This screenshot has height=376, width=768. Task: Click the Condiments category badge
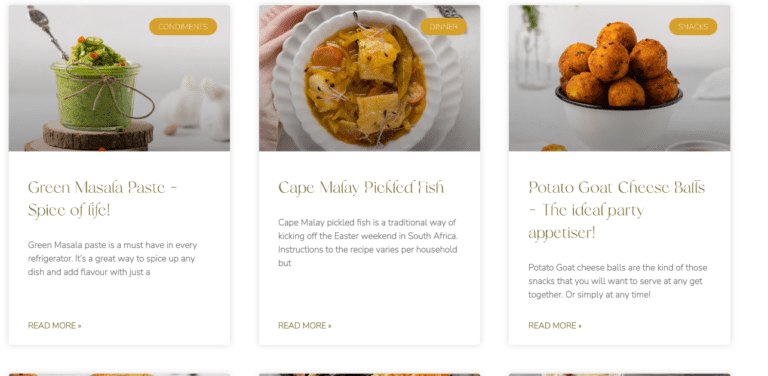tap(183, 26)
